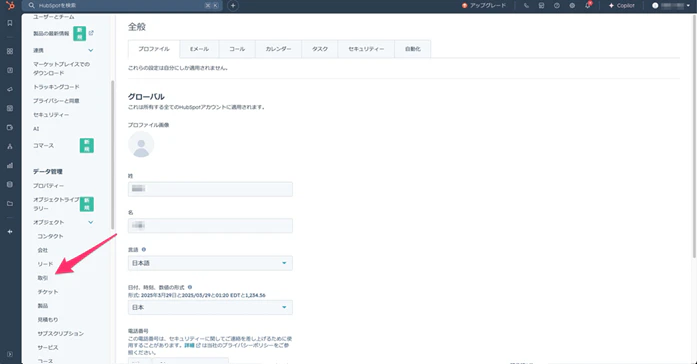Select 見積もり under オブジェクト
This screenshot has width=697, height=364.
point(48,320)
